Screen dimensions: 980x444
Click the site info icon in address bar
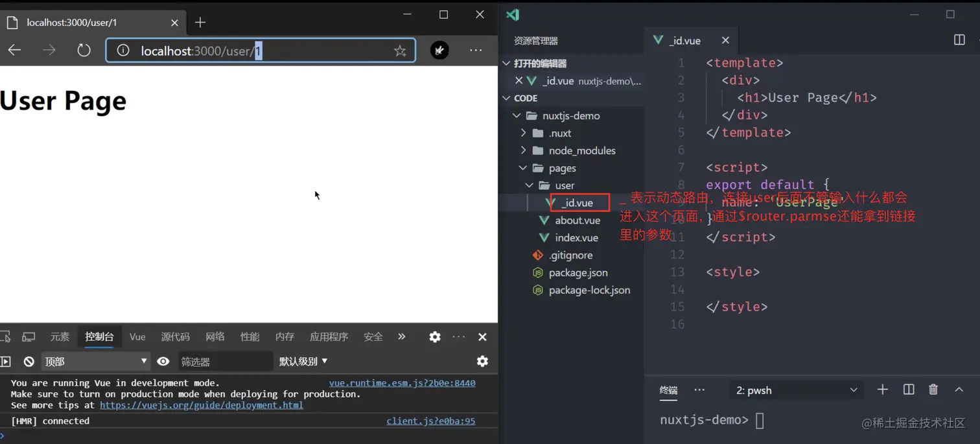coord(123,51)
